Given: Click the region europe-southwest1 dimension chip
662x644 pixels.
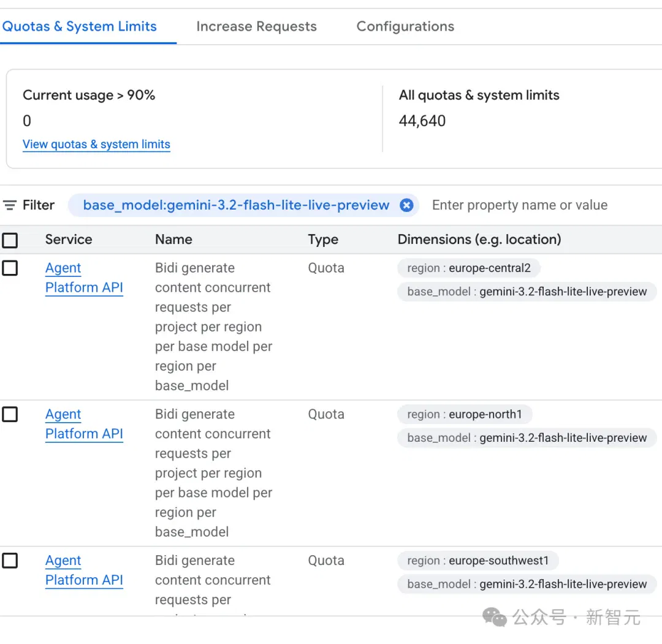Looking at the screenshot, I should (478, 561).
